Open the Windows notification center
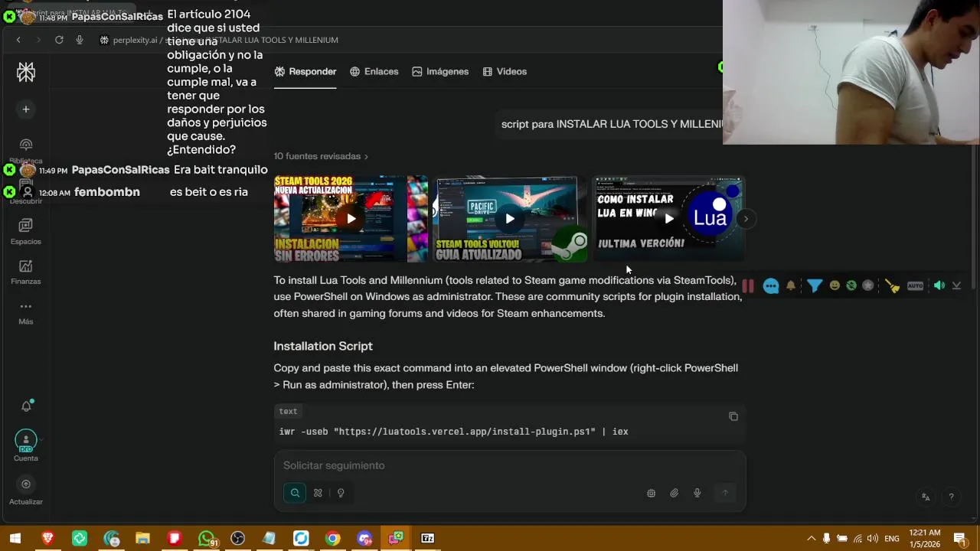The width and height of the screenshot is (980, 551). coord(960,539)
